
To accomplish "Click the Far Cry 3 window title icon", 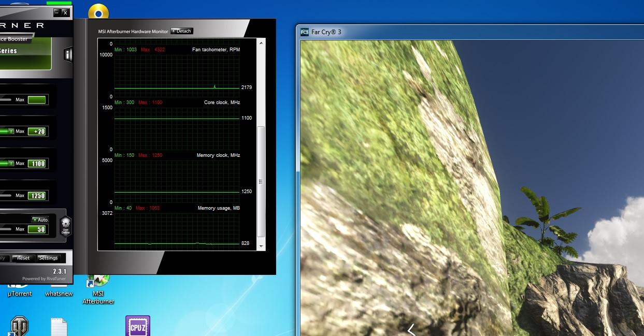I will pos(305,32).
